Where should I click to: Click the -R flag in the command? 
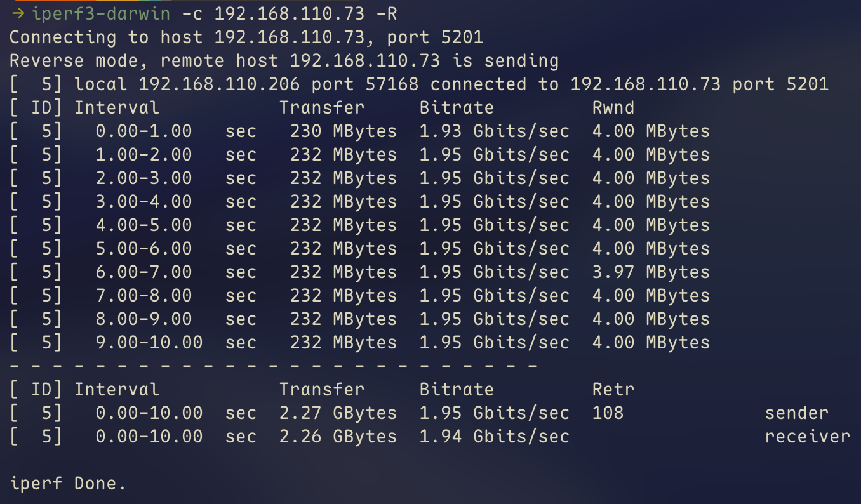coord(385,14)
